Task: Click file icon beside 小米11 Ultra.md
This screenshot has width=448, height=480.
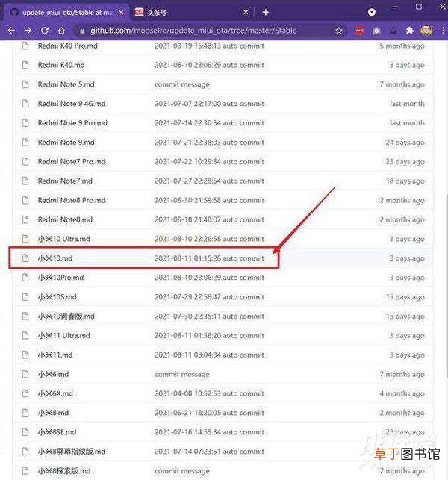Action: point(25,335)
